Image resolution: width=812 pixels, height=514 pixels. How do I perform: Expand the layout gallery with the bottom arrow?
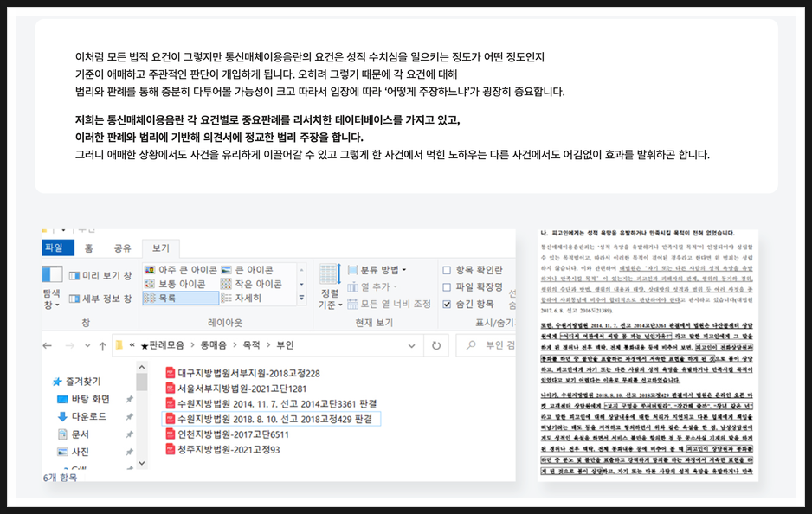[301, 298]
